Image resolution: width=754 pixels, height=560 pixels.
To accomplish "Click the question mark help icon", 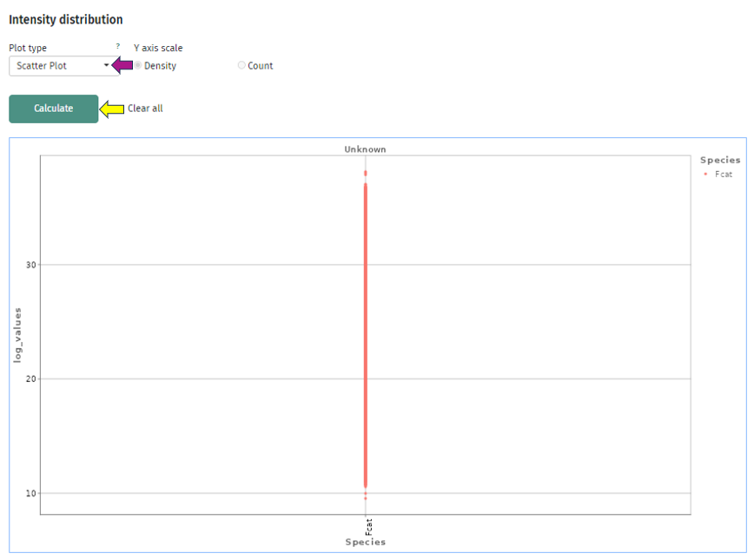I will tap(117, 48).
